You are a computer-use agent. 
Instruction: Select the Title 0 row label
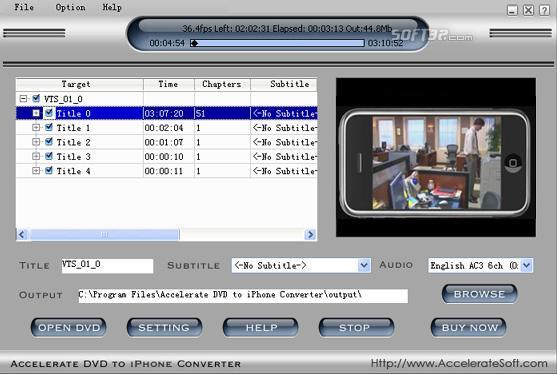pos(73,113)
